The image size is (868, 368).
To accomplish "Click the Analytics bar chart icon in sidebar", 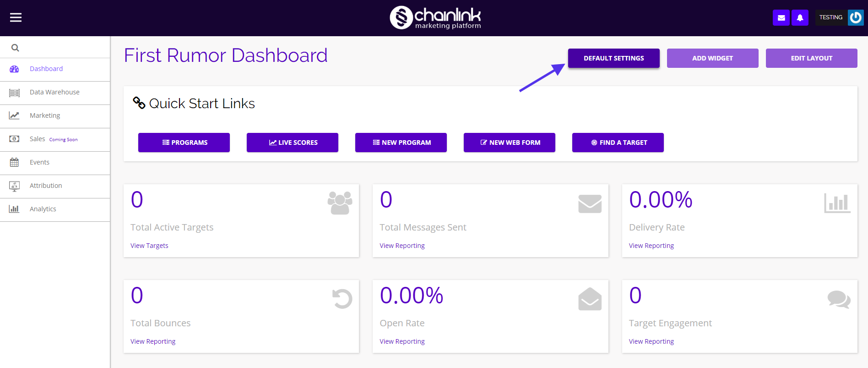I will pyautogui.click(x=14, y=209).
